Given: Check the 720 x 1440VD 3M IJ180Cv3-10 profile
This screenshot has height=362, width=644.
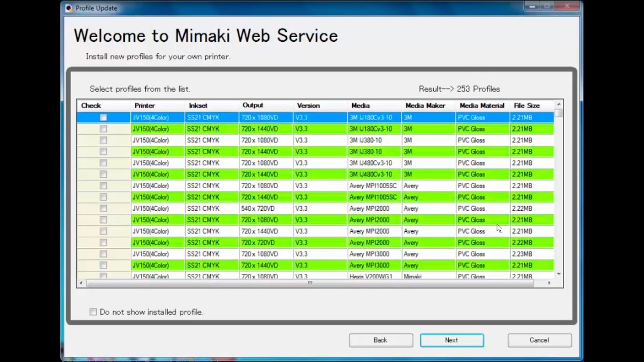Looking at the screenshot, I should tap(103, 129).
